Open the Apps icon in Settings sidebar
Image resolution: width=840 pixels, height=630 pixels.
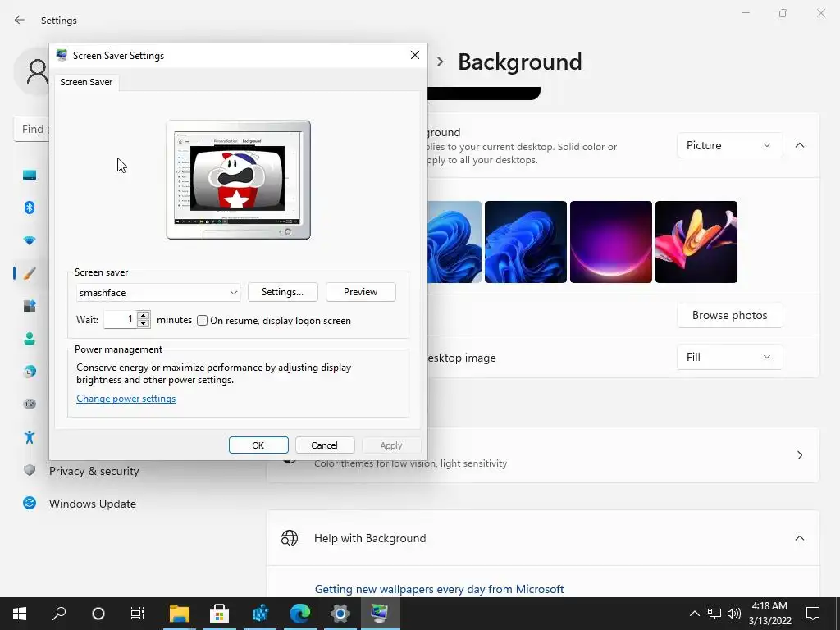(30, 306)
